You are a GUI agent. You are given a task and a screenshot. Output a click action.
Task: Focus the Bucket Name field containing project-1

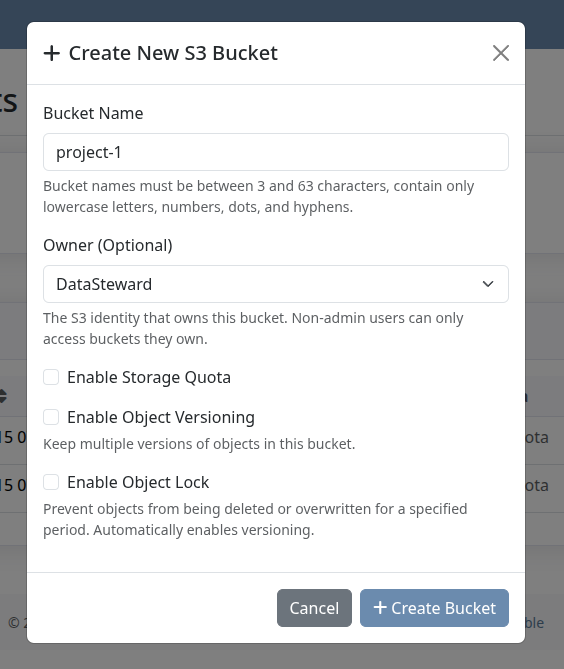pyautogui.click(x=276, y=152)
